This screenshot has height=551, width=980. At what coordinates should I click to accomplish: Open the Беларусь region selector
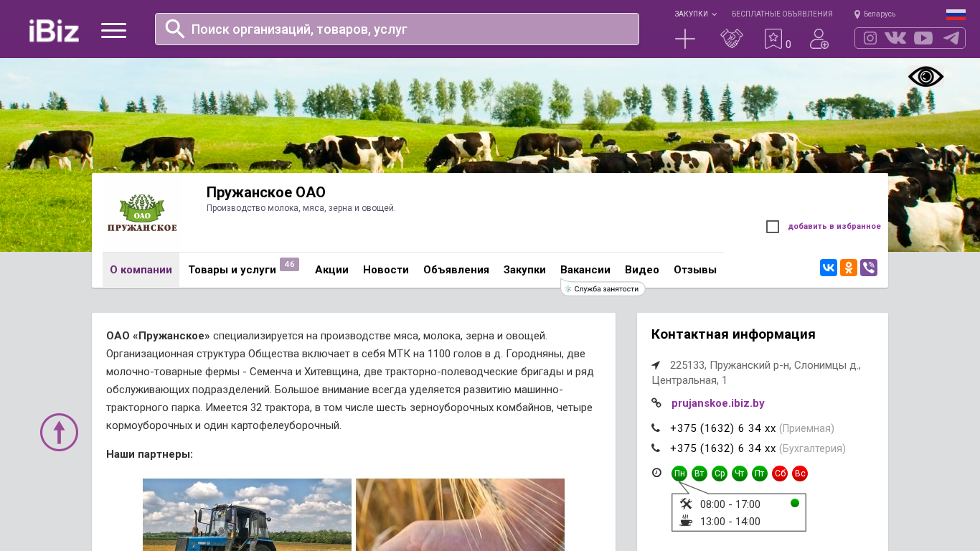(x=875, y=14)
